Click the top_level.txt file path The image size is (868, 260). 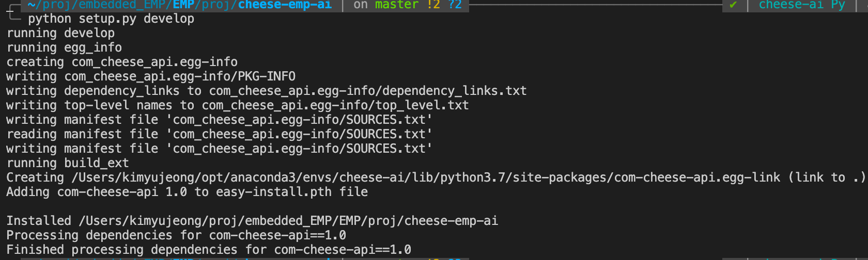[x=335, y=105]
